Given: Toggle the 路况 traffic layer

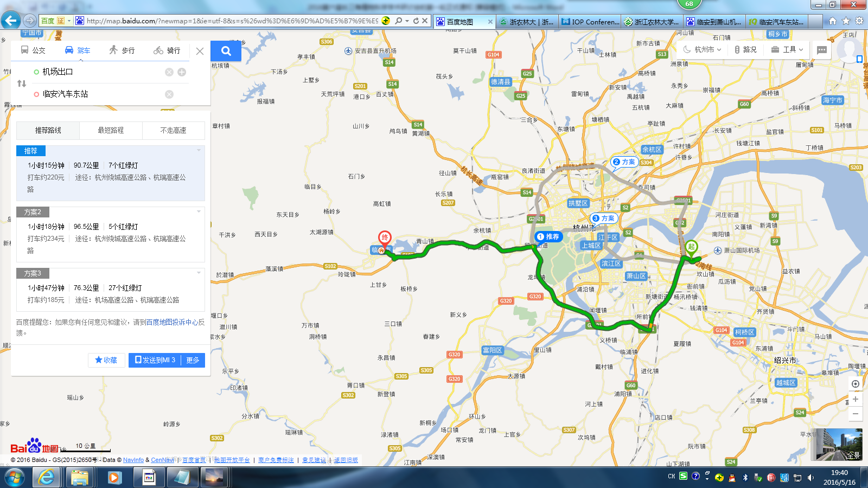Looking at the screenshot, I should click(745, 49).
